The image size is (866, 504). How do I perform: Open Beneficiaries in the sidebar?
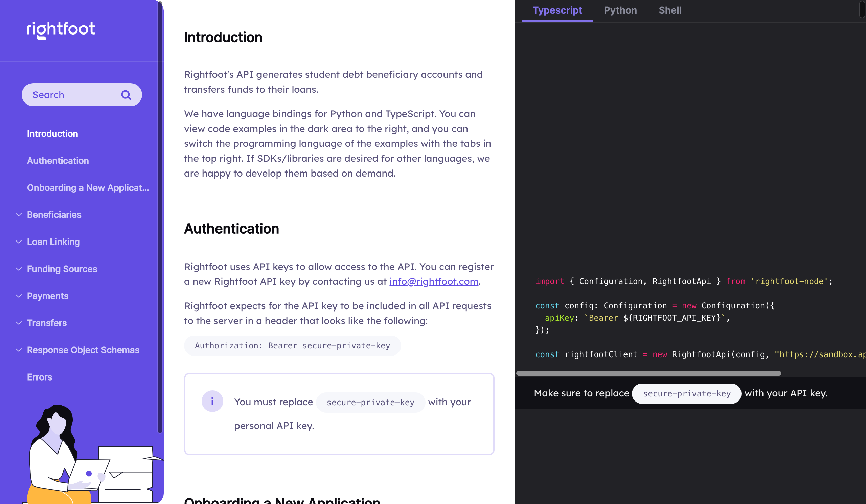(54, 215)
